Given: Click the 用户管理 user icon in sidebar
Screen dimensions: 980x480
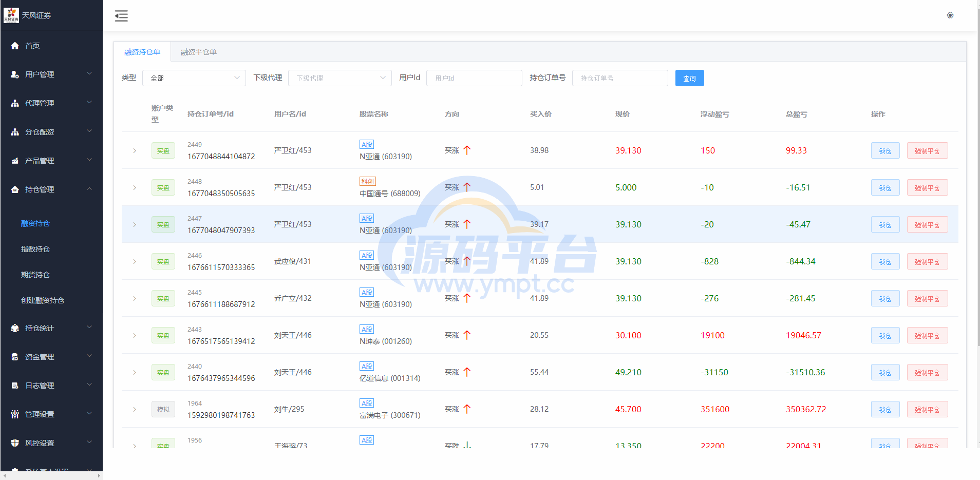Looking at the screenshot, I should [15, 74].
